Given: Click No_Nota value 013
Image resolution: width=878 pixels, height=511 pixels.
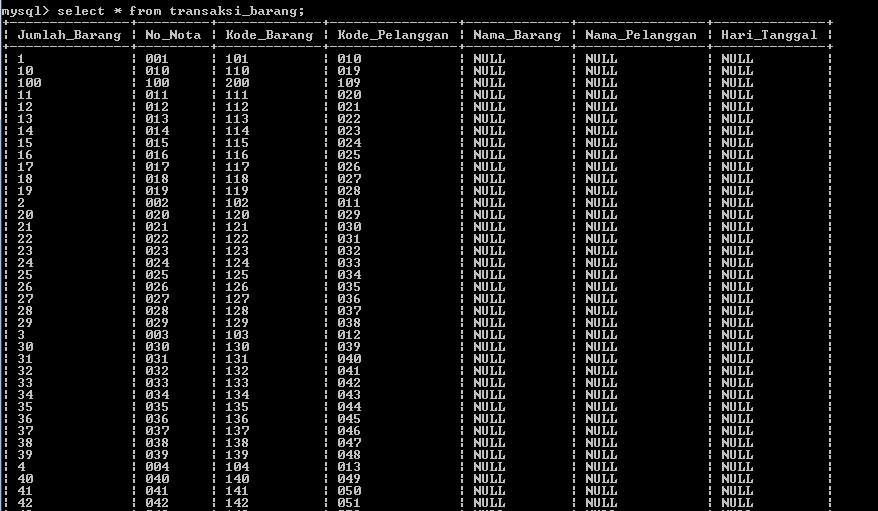Looking at the screenshot, I should point(157,119).
